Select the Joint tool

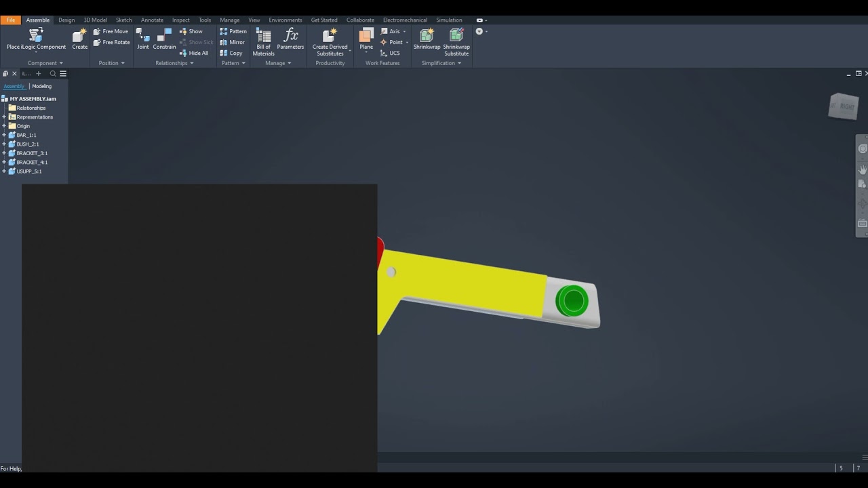142,39
